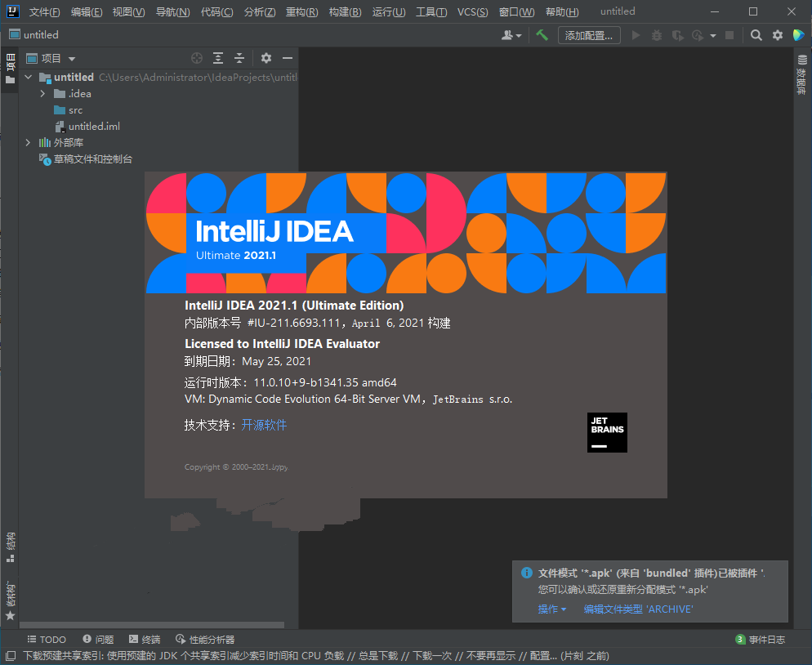The width and height of the screenshot is (812, 665).
Task: Open the 性能分析器 tool window tab
Action: tap(205, 640)
